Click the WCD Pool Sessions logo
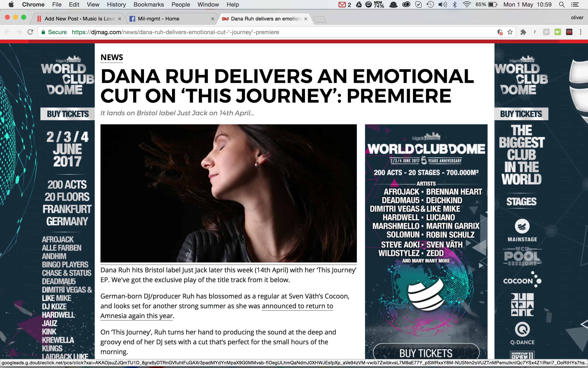 [x=522, y=256]
